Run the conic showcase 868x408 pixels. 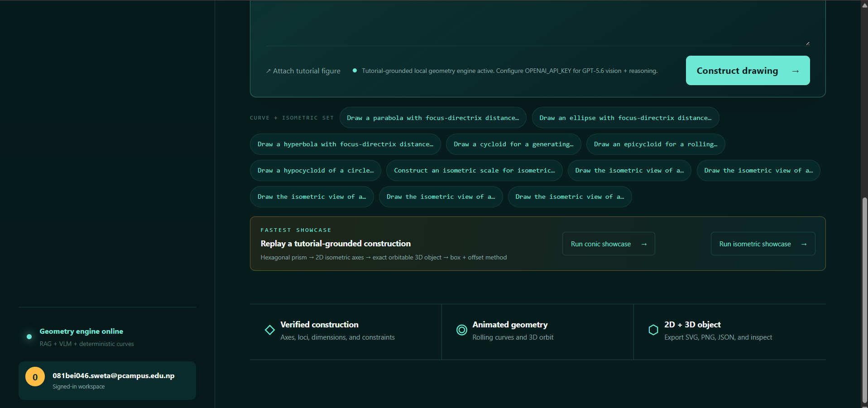609,244
